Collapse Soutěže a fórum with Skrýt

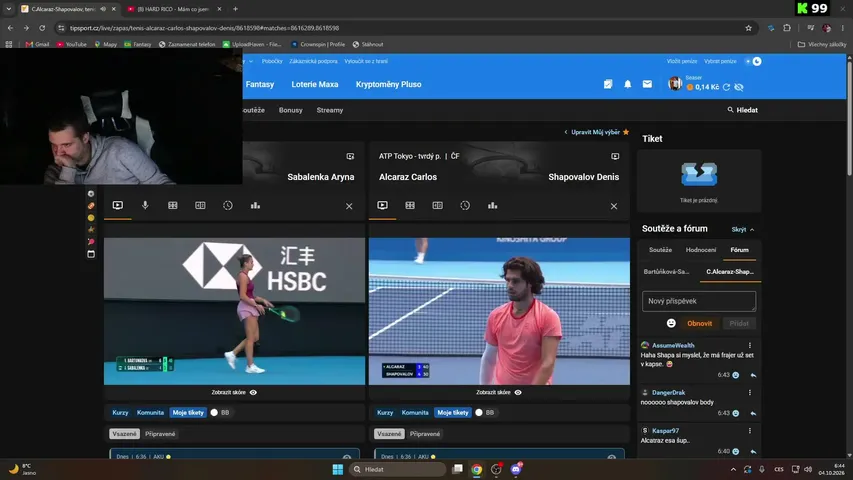[x=743, y=230]
